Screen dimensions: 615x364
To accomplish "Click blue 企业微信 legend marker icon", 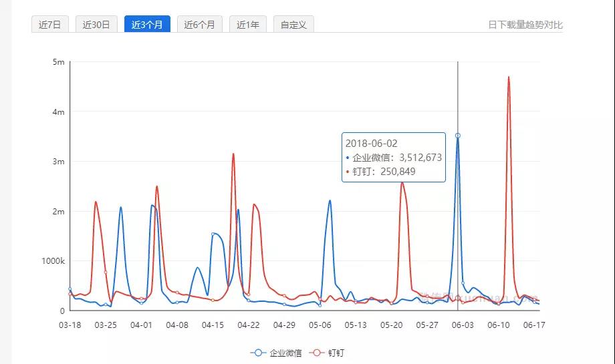I will pos(258,353).
